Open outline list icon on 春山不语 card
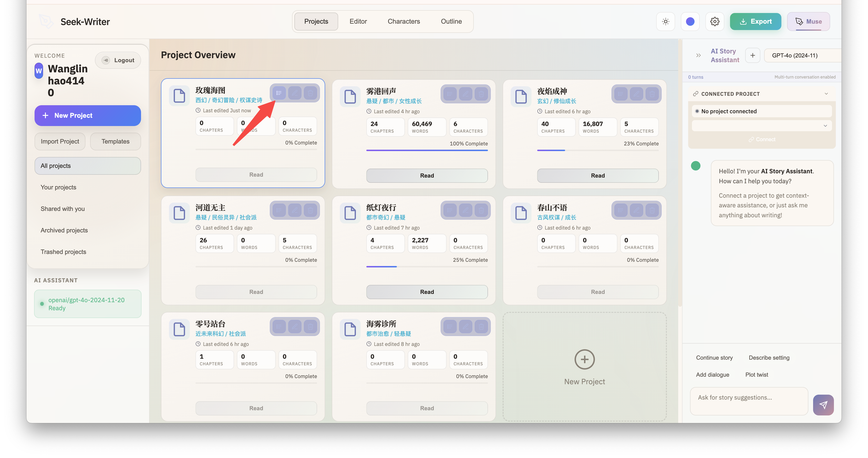The height and width of the screenshot is (458, 868). tap(621, 210)
